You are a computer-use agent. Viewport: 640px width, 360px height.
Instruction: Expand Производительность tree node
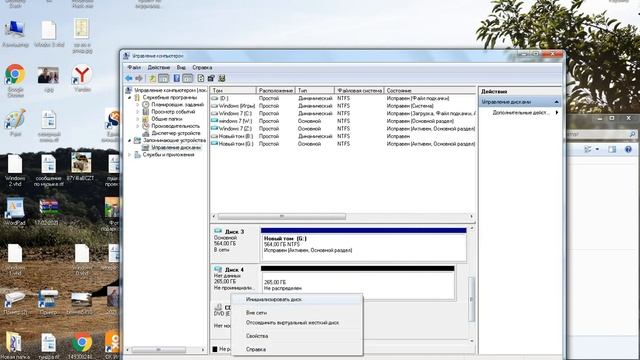[x=138, y=126]
